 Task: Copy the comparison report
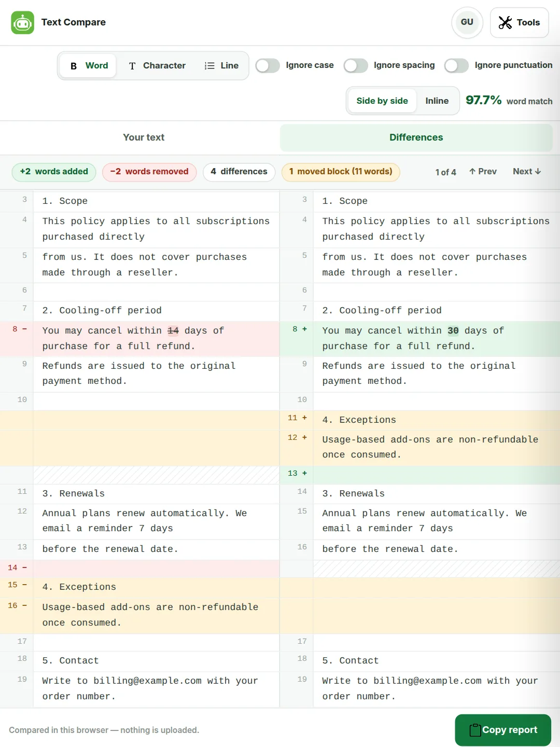[x=503, y=730]
